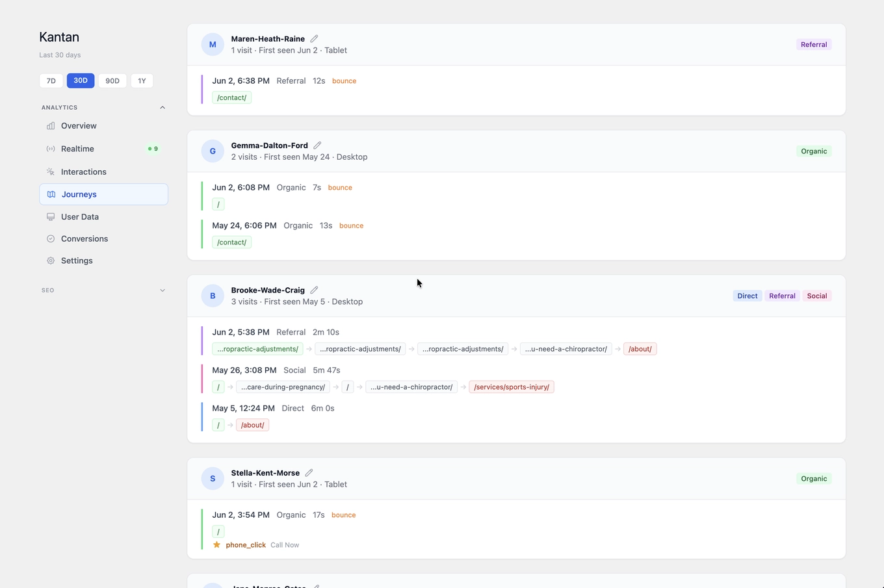Click /about/ page in May 5 visit

click(x=252, y=425)
